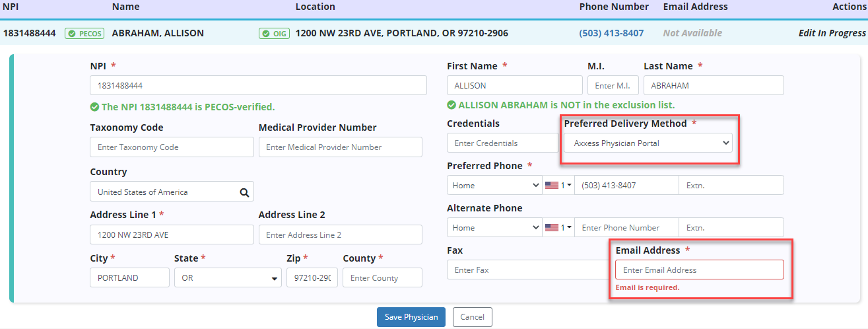Select the Medical Provider Number field
This screenshot has width=868, height=329.
[340, 147]
